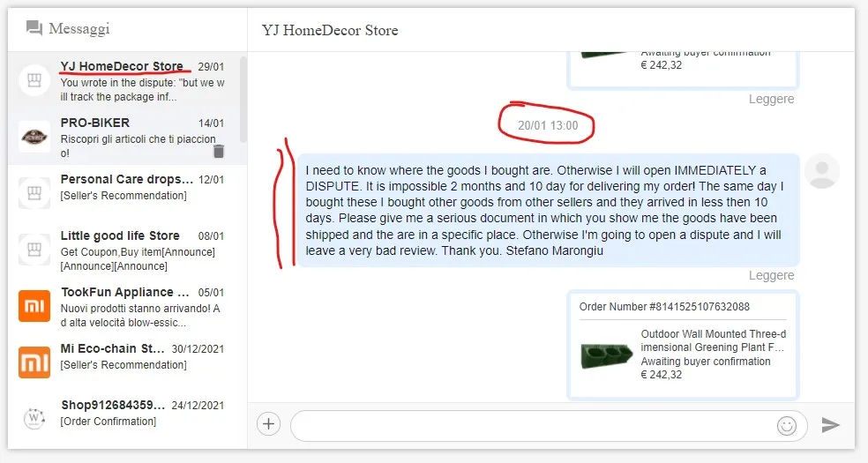Image resolution: width=868 pixels, height=463 pixels.
Task: Click YJ HomeDecor Store shop avatar
Action: point(34,81)
